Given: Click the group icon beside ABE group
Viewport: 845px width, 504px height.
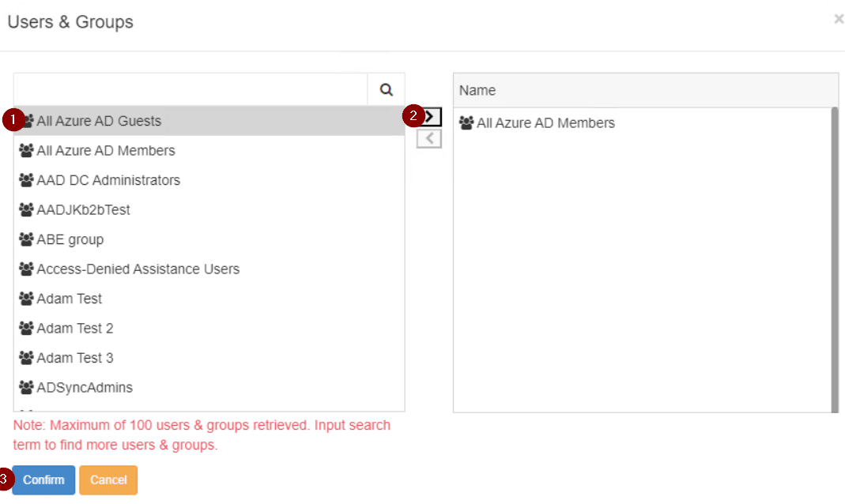Looking at the screenshot, I should pos(26,239).
